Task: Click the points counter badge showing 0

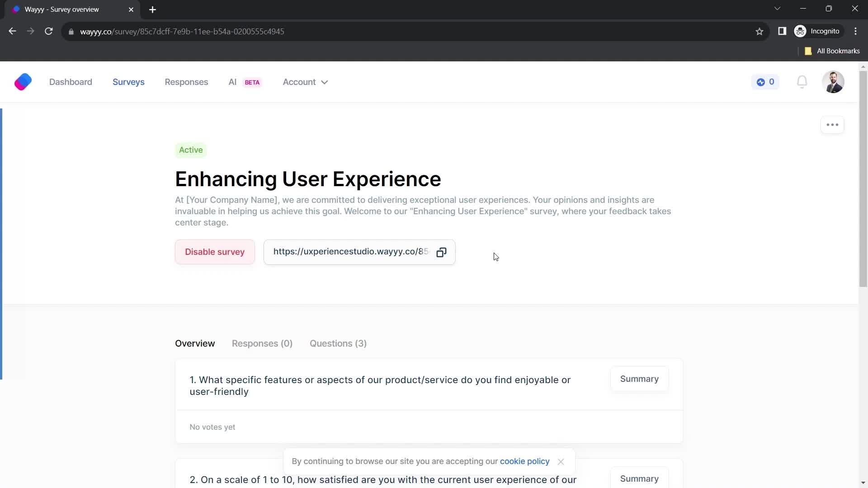Action: coord(765,82)
